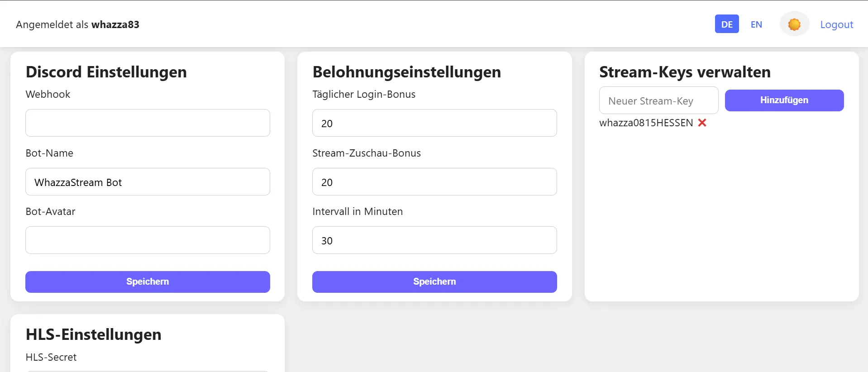Select the Bot-Avatar input field
This screenshot has width=868, height=372.
point(148,240)
